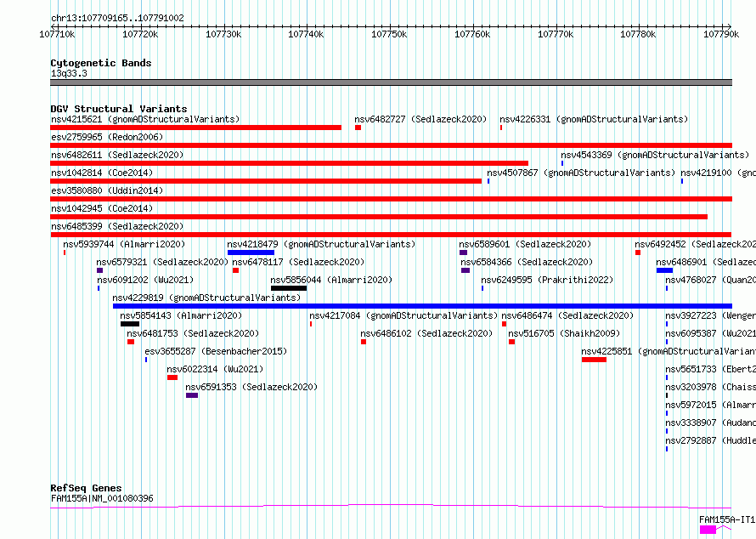756x539 pixels.
Task: Click the nsv6589601 purple variant bar
Action: (463, 252)
